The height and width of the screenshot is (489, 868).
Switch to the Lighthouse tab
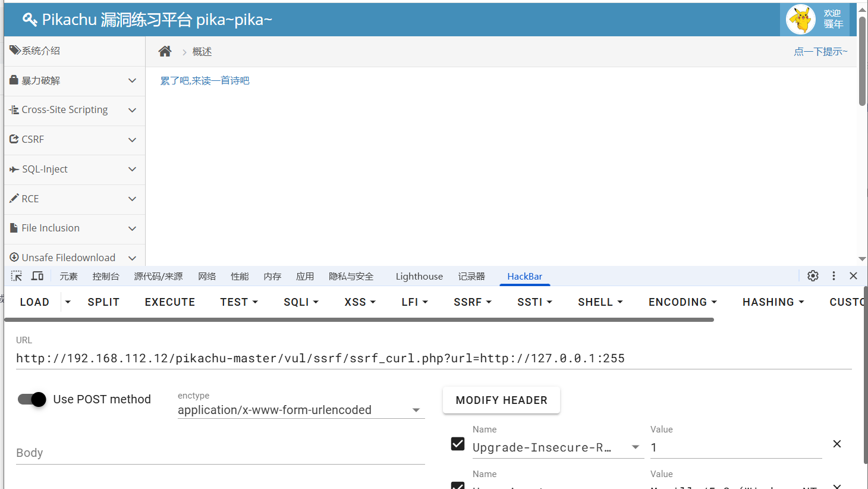point(419,276)
